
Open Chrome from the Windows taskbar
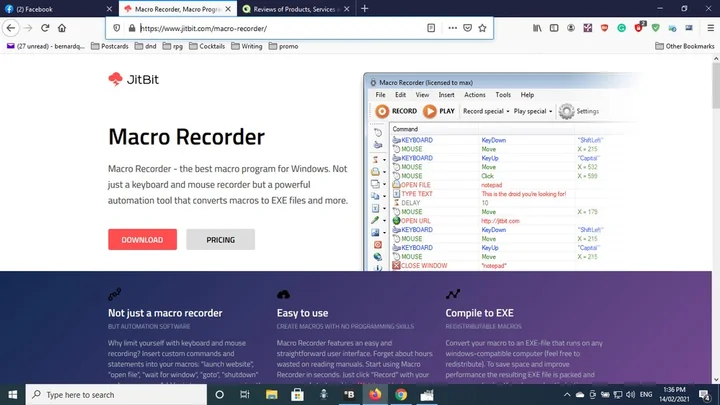click(401, 395)
